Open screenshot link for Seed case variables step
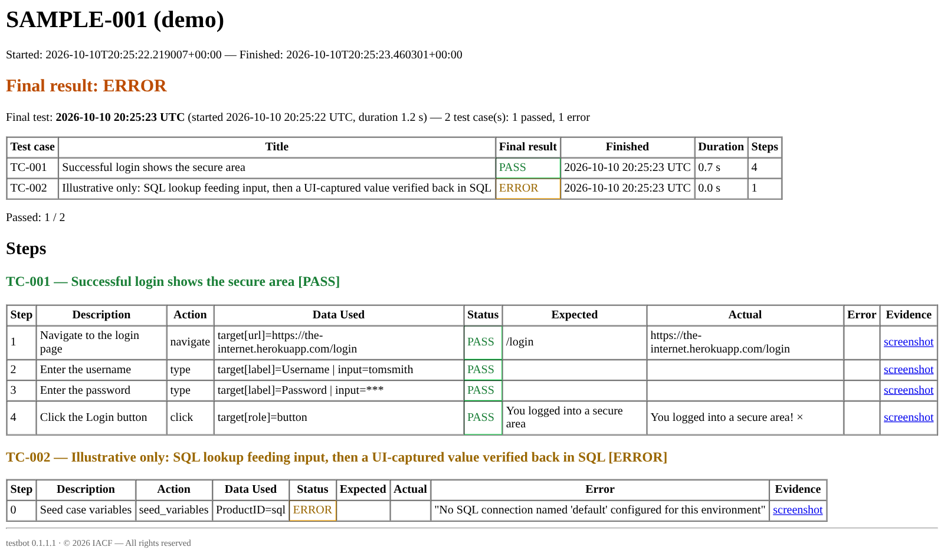Screen dimensions: 944x560 coord(798,510)
